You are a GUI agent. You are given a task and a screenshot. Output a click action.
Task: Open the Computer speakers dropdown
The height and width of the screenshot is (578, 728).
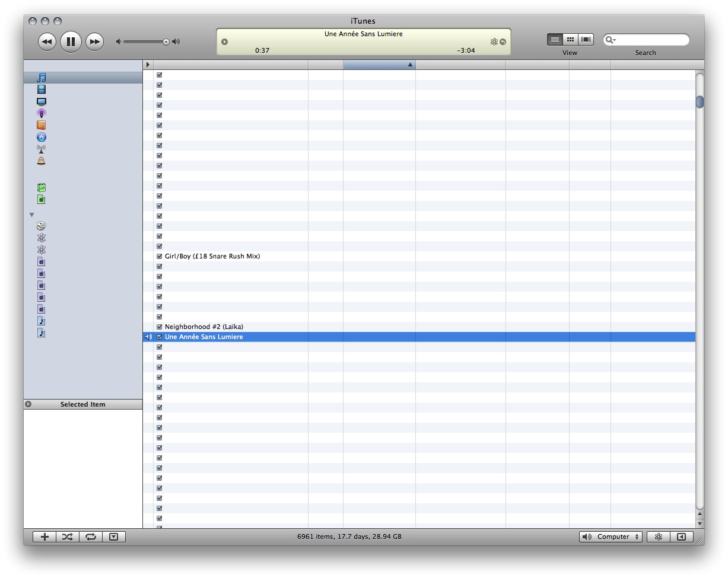point(611,537)
